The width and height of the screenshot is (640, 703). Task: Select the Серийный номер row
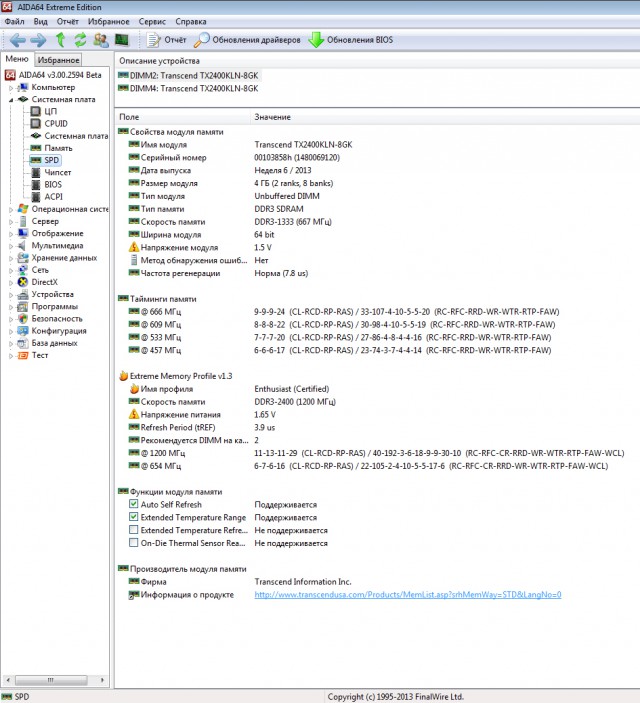377,157
